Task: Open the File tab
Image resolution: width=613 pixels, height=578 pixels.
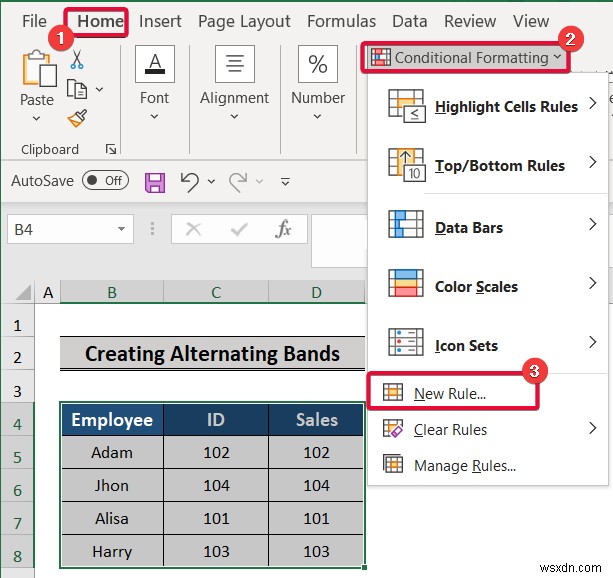Action: (x=34, y=21)
